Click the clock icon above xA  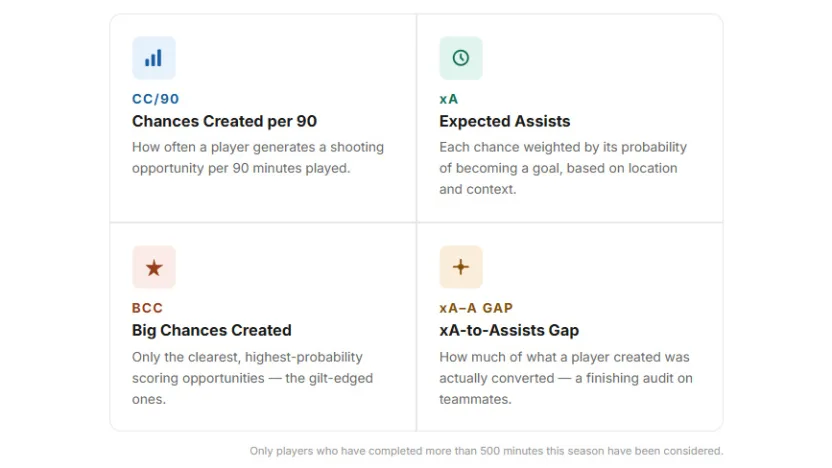(460, 58)
